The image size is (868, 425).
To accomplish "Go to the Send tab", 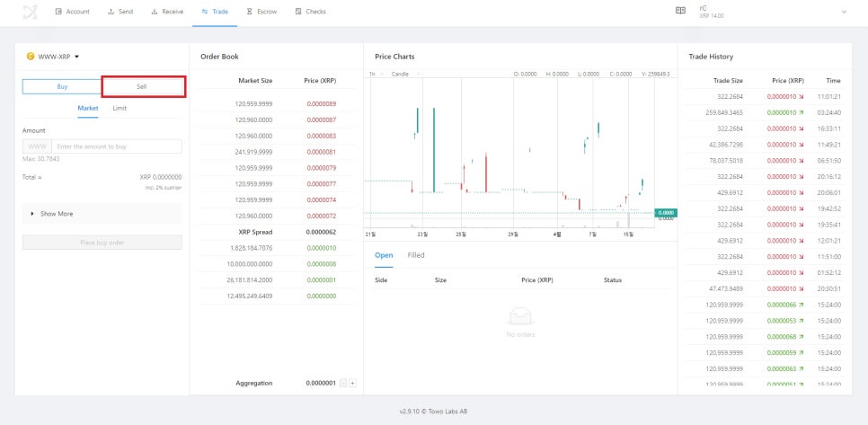I will 120,12.
